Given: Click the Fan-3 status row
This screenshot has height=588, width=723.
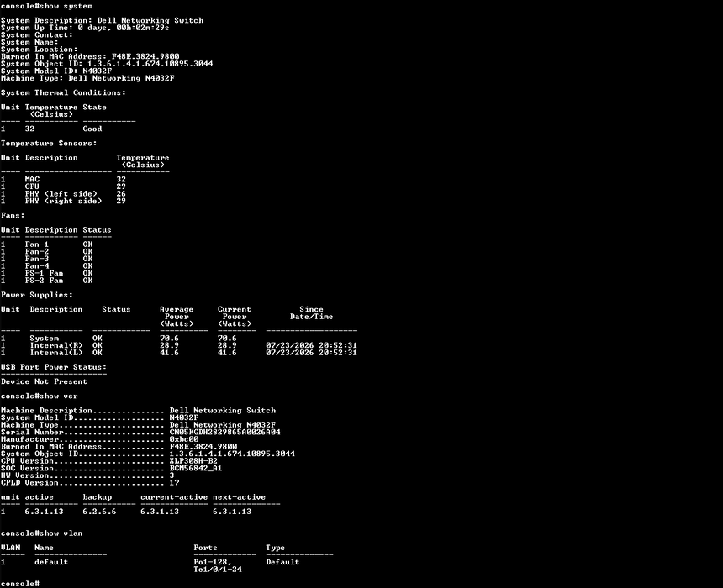Looking at the screenshot, I should point(46,259).
